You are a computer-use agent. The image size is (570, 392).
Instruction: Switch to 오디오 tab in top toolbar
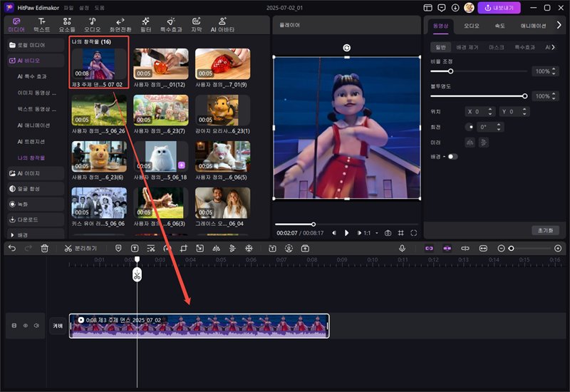pos(93,25)
